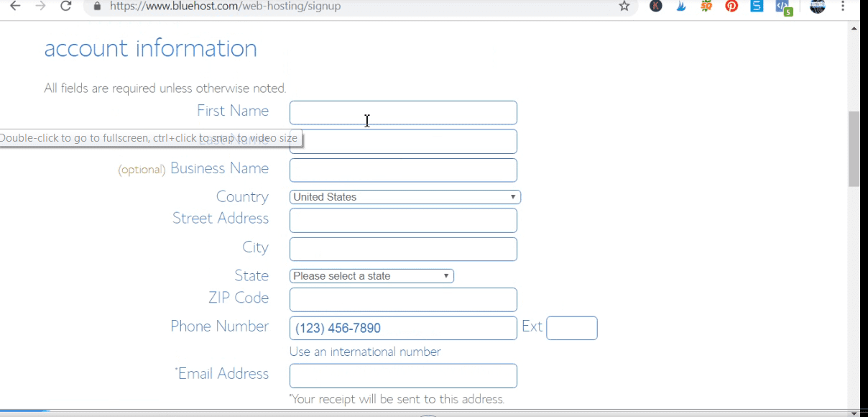Reload the Bluehost signup page
The image size is (868, 417).
(65, 6)
